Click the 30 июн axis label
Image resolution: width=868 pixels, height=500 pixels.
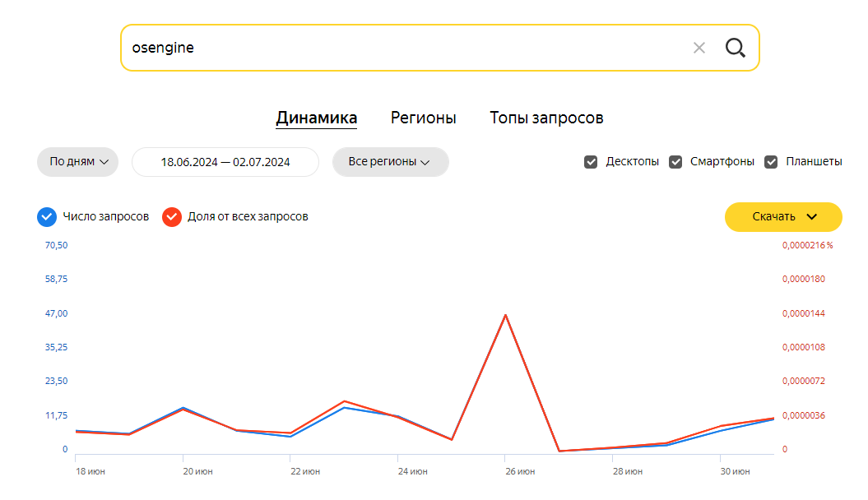tap(735, 471)
